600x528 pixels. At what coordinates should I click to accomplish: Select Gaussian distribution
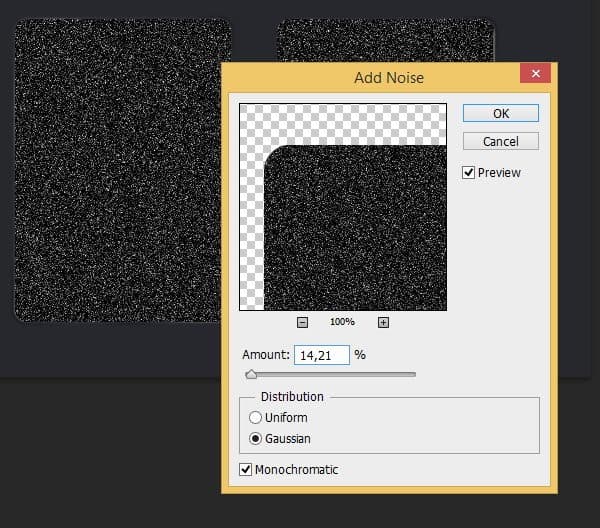(x=256, y=438)
